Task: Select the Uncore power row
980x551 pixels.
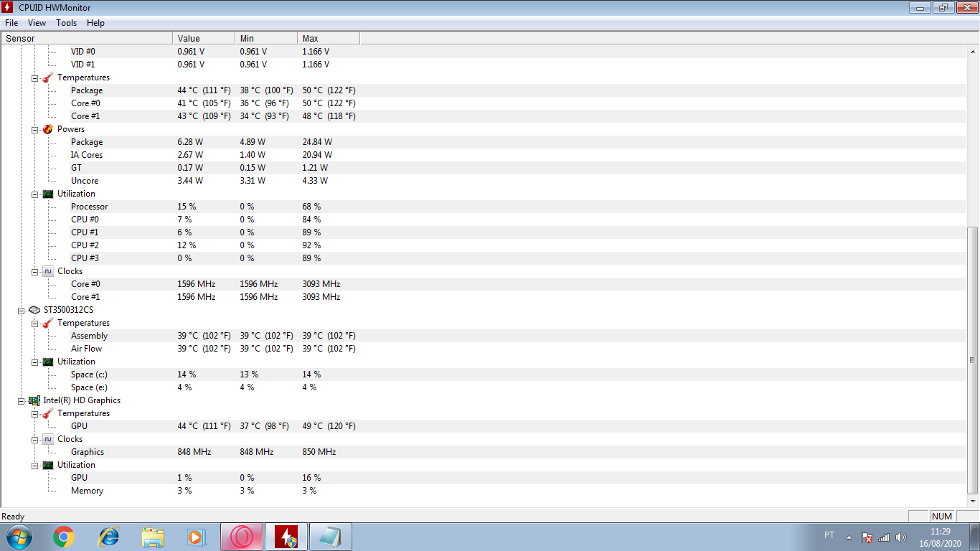Action: 484,181
